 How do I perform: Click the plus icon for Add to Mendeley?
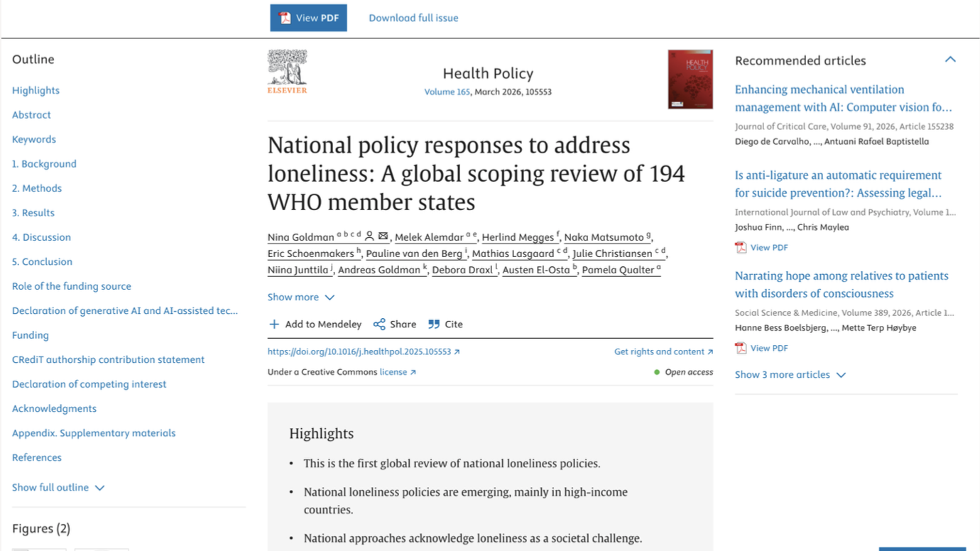[274, 324]
